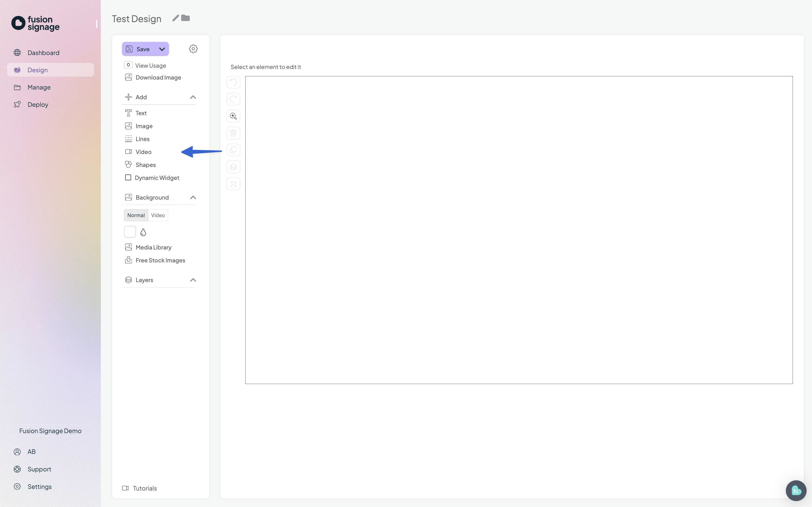This screenshot has width=812, height=507.
Task: Click Download Image
Action: tap(153, 77)
